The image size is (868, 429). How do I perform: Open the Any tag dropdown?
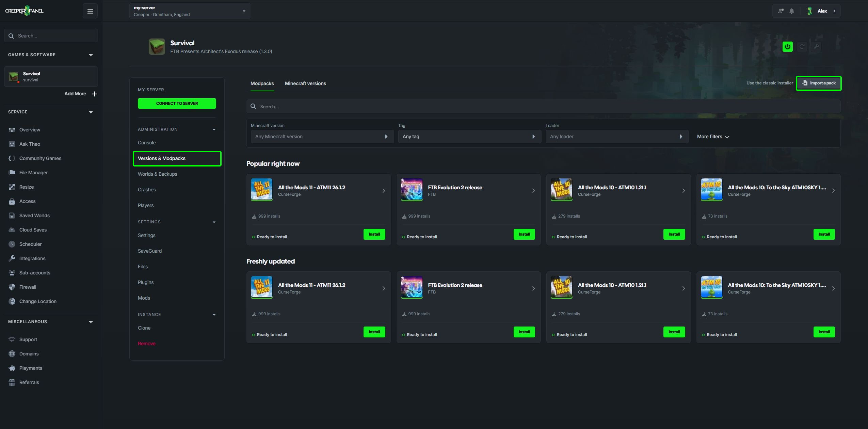point(469,137)
